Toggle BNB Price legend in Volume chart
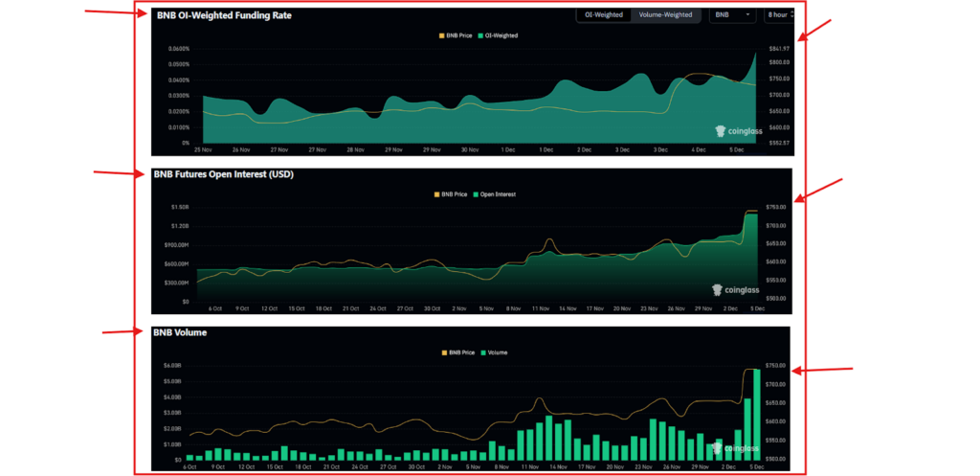This screenshot has width=980, height=476. point(457,352)
